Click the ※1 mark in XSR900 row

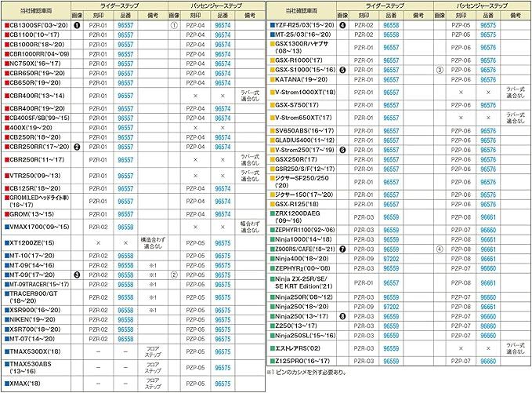pos(153,310)
